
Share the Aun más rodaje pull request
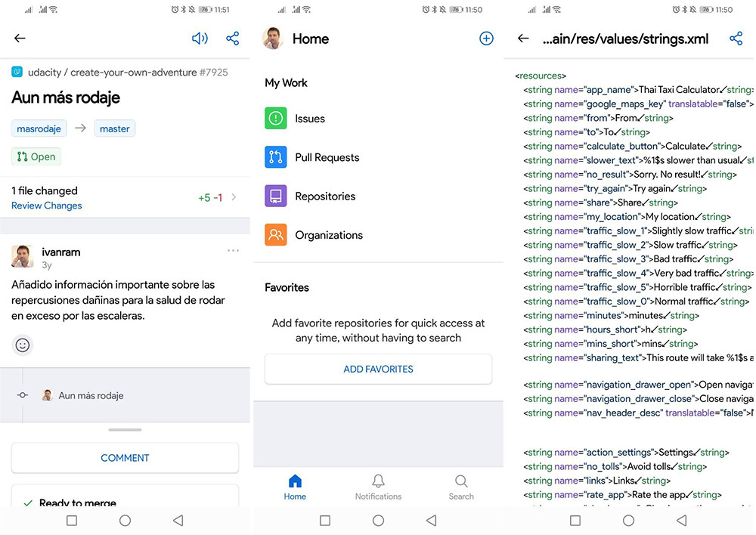(x=232, y=38)
